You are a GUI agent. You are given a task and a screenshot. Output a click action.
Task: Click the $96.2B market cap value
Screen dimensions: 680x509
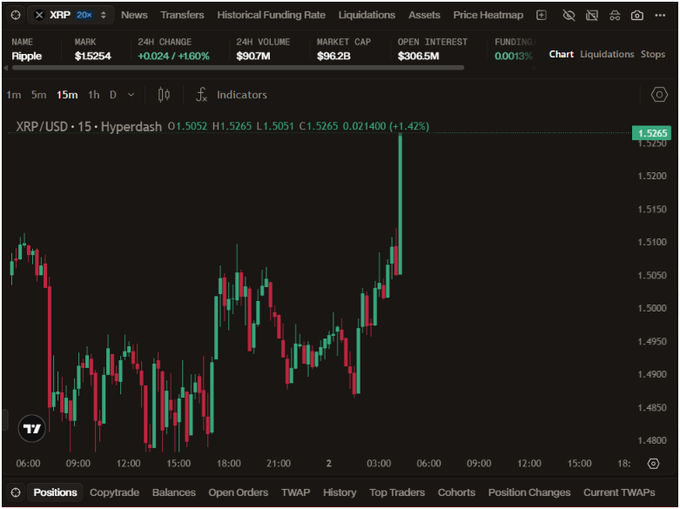333,56
